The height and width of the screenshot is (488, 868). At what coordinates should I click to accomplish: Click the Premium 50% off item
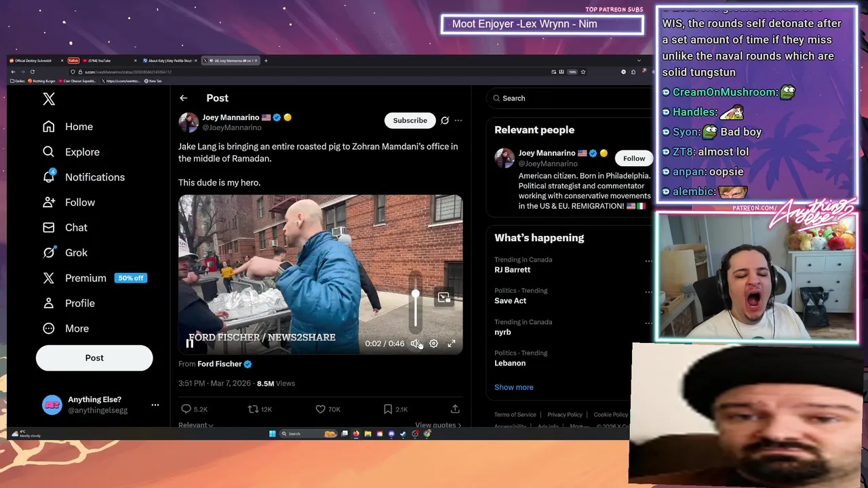click(x=94, y=278)
